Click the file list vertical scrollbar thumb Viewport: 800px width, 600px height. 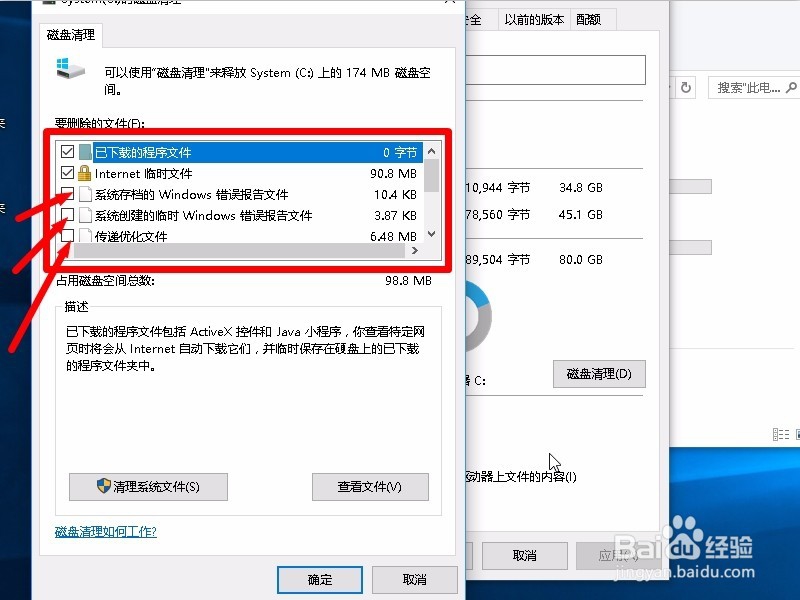coord(432,176)
